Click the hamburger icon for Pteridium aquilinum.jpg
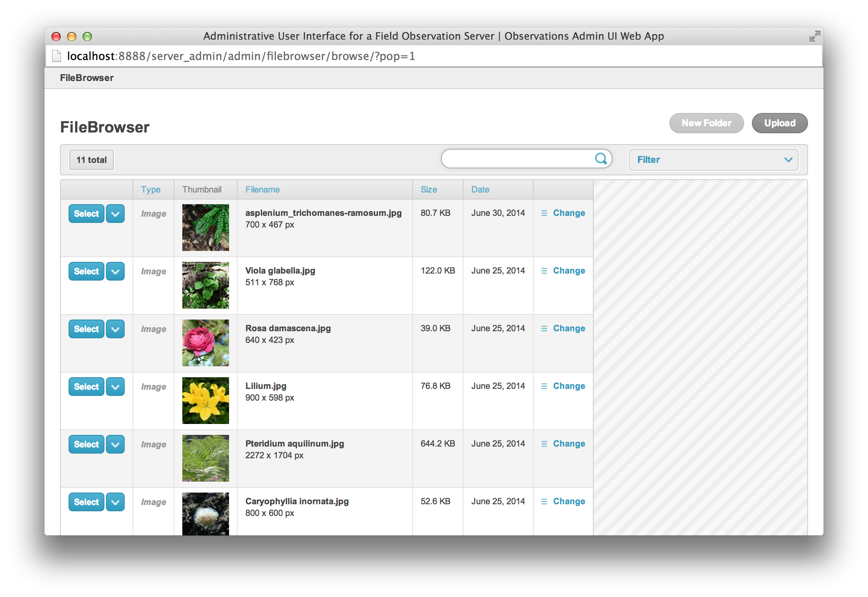The height and width of the screenshot is (597, 868). pos(544,444)
